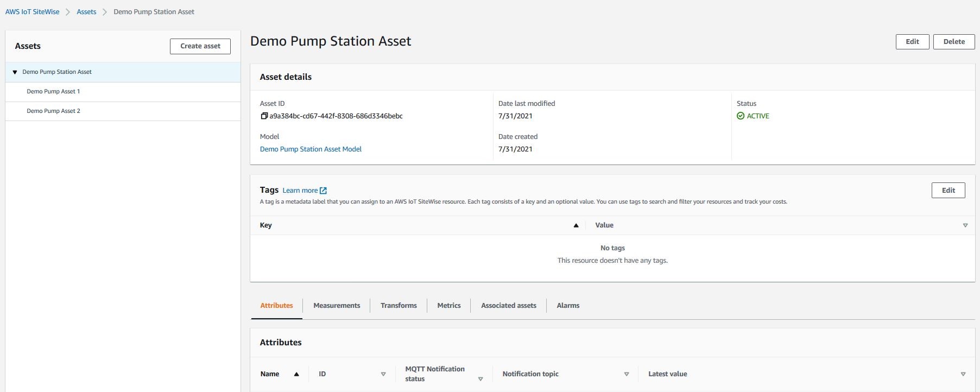Open the Metrics tab
Image resolution: width=980 pixels, height=392 pixels.
click(x=449, y=306)
